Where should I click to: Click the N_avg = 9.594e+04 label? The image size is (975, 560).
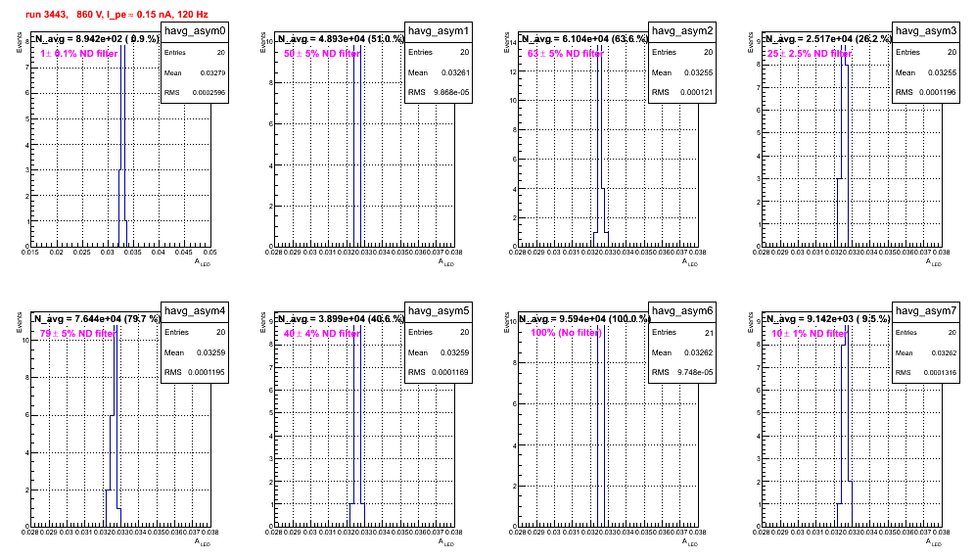tap(585, 319)
